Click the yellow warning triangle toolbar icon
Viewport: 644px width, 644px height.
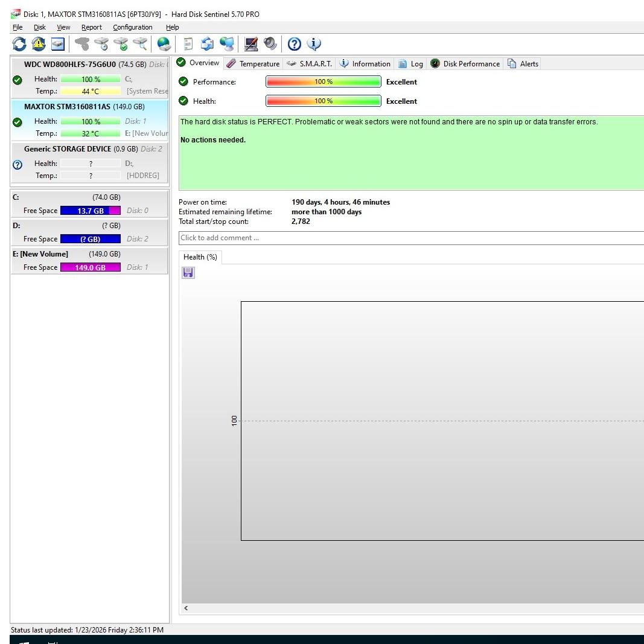39,43
